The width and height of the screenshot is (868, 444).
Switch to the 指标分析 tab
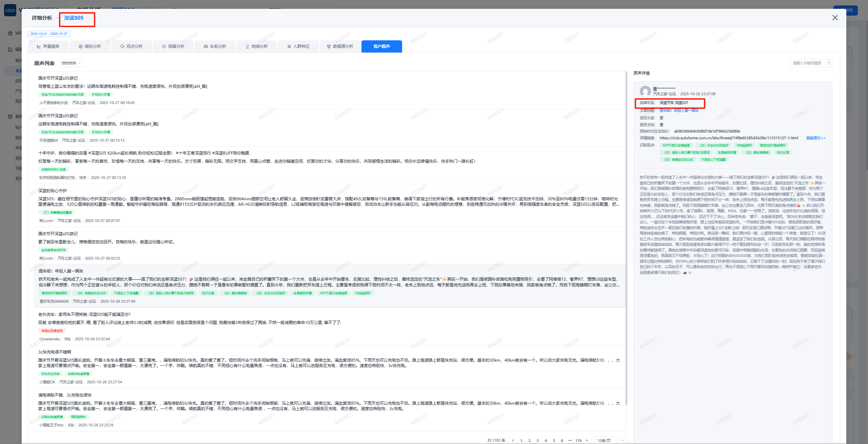pyautogui.click(x=90, y=46)
